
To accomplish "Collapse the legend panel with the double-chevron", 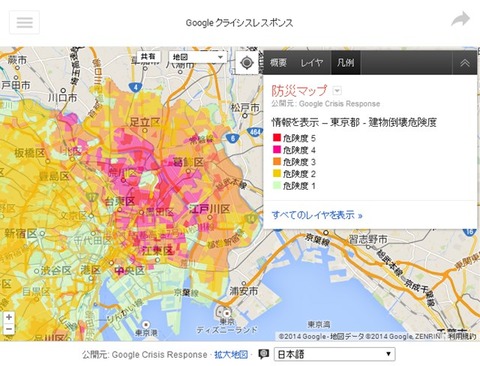I will coord(465,63).
